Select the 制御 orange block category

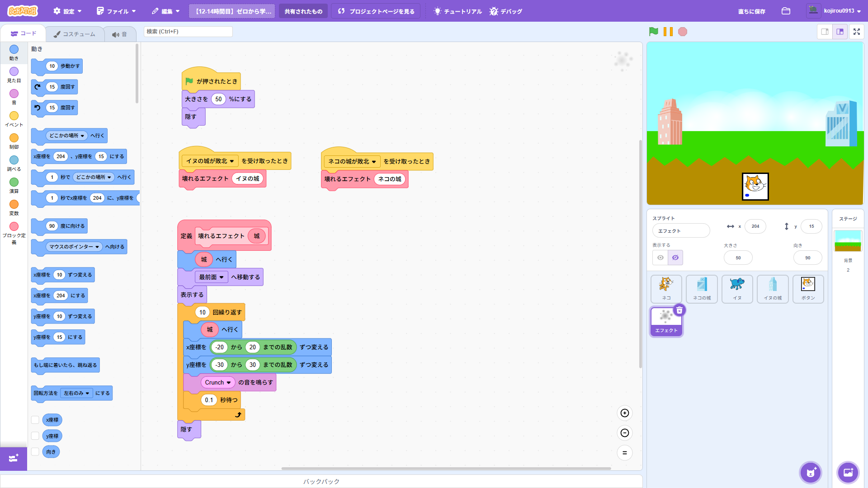point(14,141)
